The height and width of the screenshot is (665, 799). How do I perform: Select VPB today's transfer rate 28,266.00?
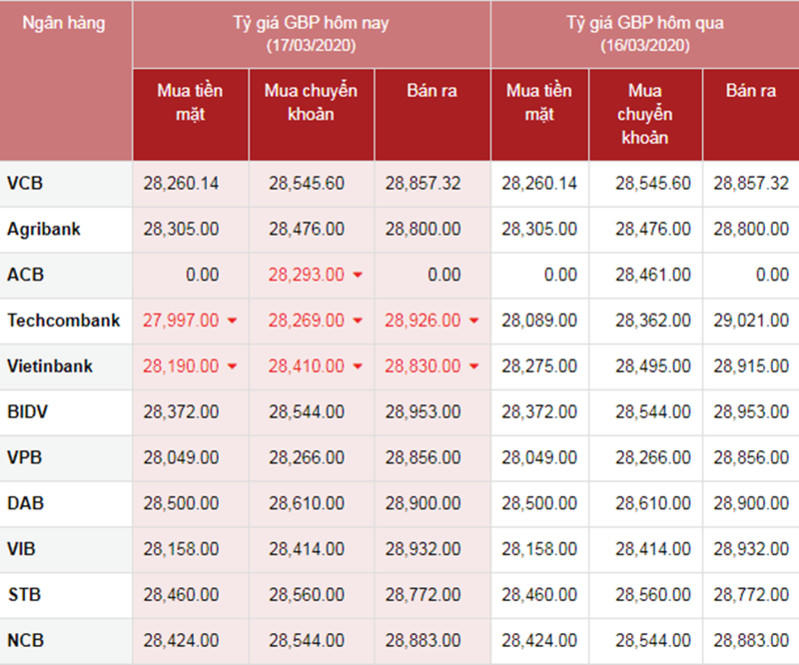click(307, 458)
